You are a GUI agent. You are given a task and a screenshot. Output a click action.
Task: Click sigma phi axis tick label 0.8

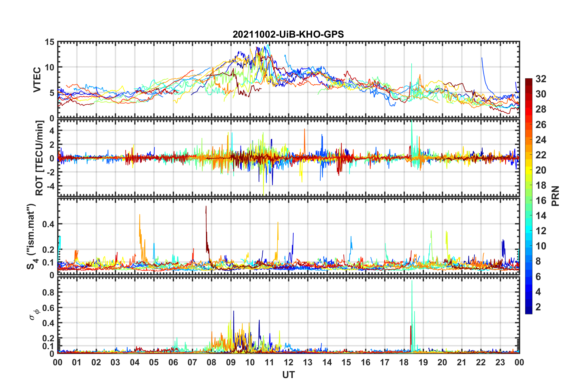coord(49,292)
